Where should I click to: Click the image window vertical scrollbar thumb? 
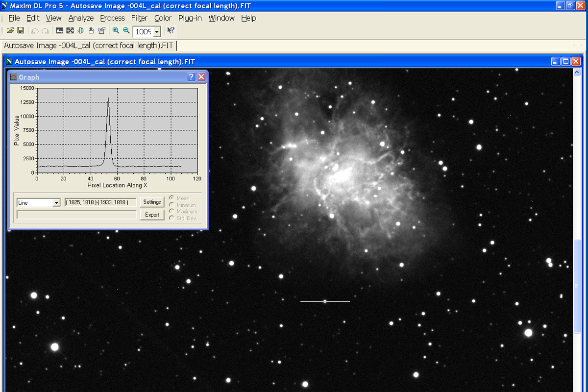point(577,287)
